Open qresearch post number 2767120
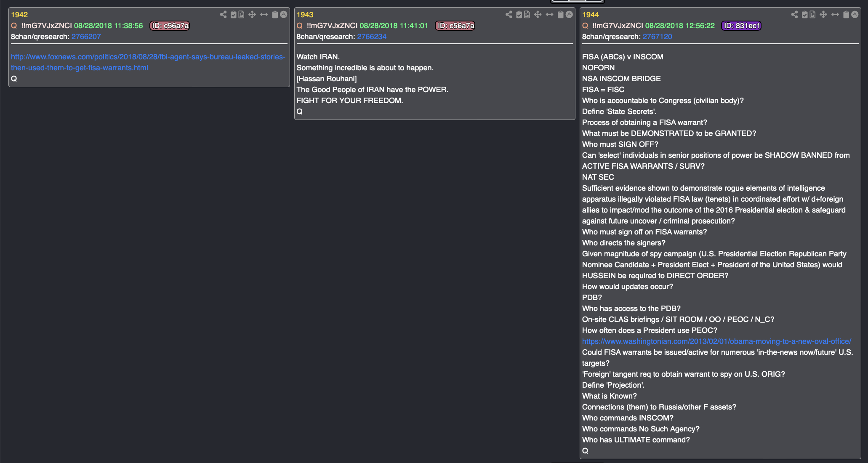The image size is (868, 463). click(x=658, y=37)
